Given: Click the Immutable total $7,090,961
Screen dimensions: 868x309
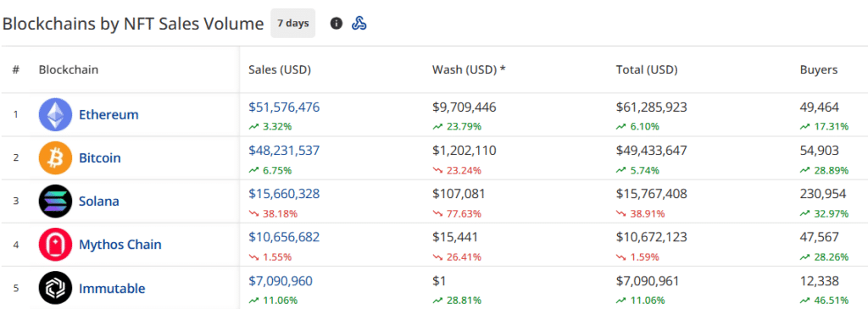Looking at the screenshot, I should pos(648,281).
